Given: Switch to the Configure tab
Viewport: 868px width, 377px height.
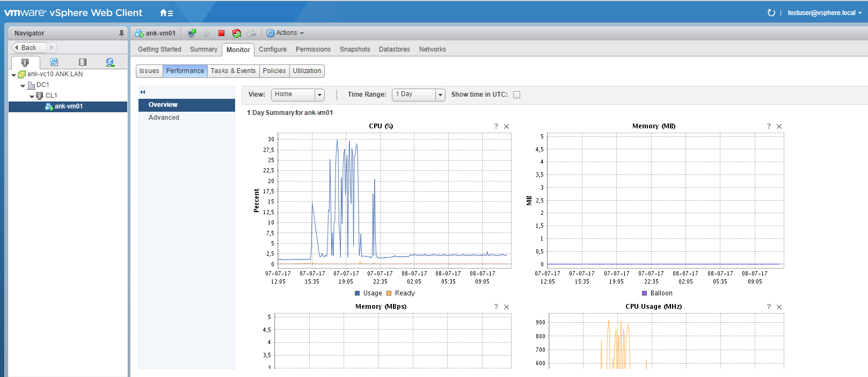Looking at the screenshot, I should [x=273, y=49].
